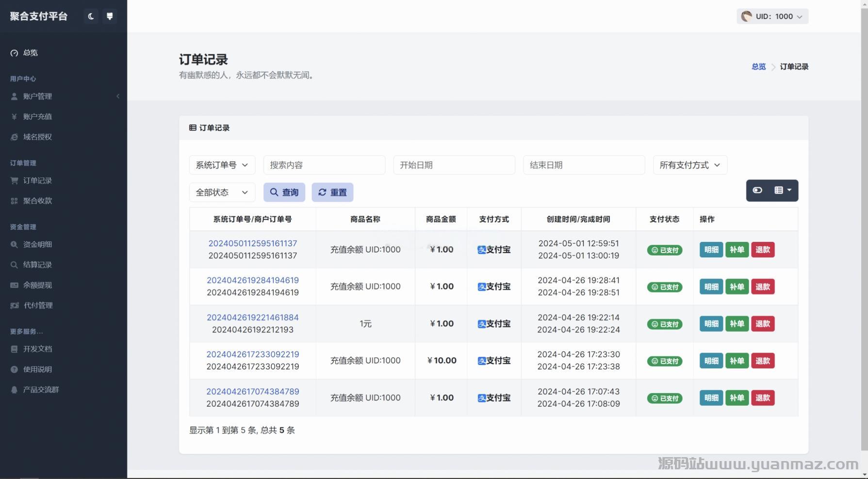Click the user avatar UID: 1000
The image size is (868, 479).
(x=772, y=16)
